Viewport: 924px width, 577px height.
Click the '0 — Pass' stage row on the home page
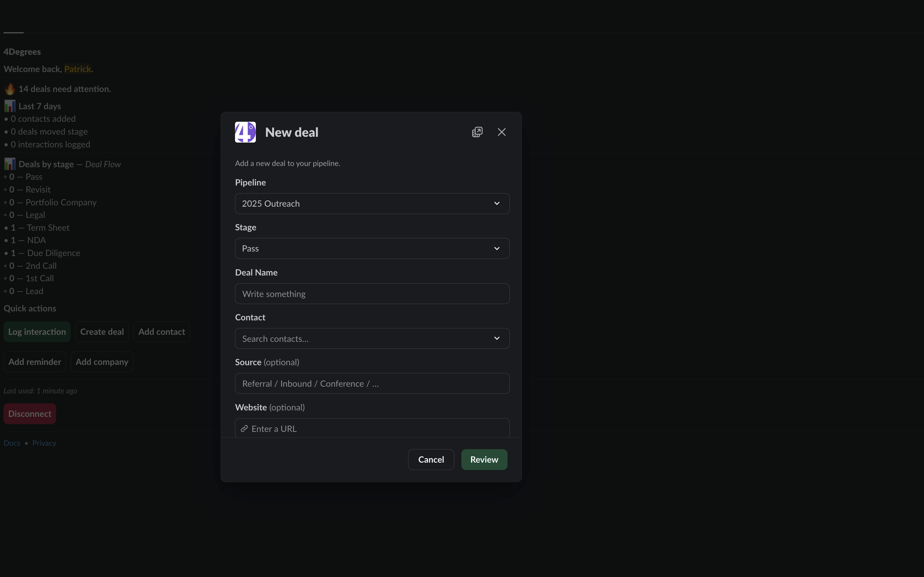click(x=23, y=177)
